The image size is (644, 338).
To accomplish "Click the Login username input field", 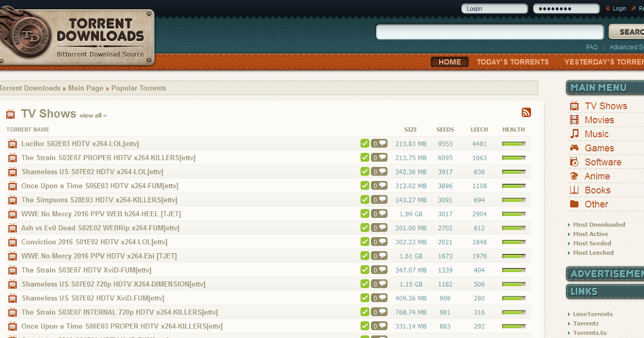I will (494, 9).
